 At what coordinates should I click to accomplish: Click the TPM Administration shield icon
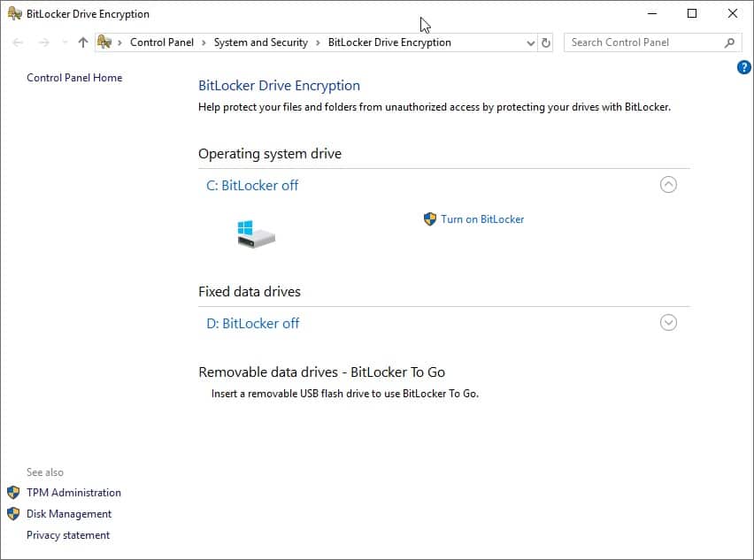[13, 492]
